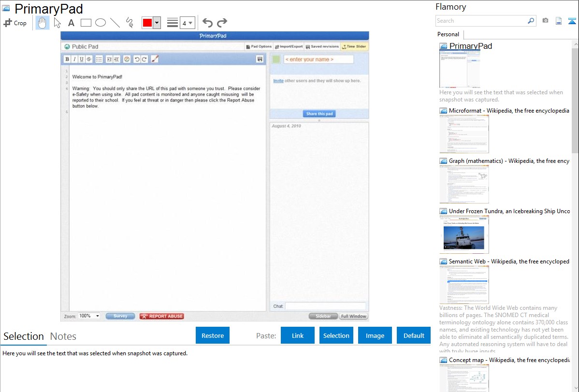Open the Time Slider
The image size is (579, 392).
click(x=354, y=46)
